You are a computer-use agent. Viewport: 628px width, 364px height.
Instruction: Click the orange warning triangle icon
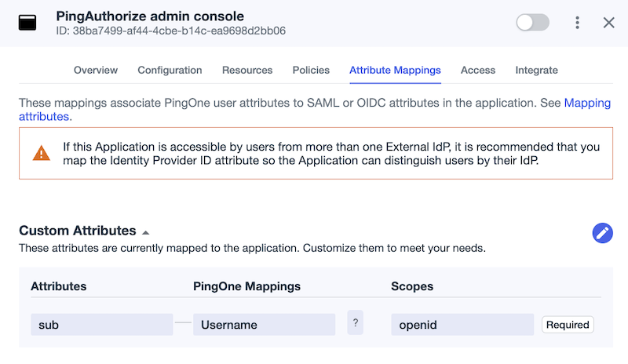(42, 154)
